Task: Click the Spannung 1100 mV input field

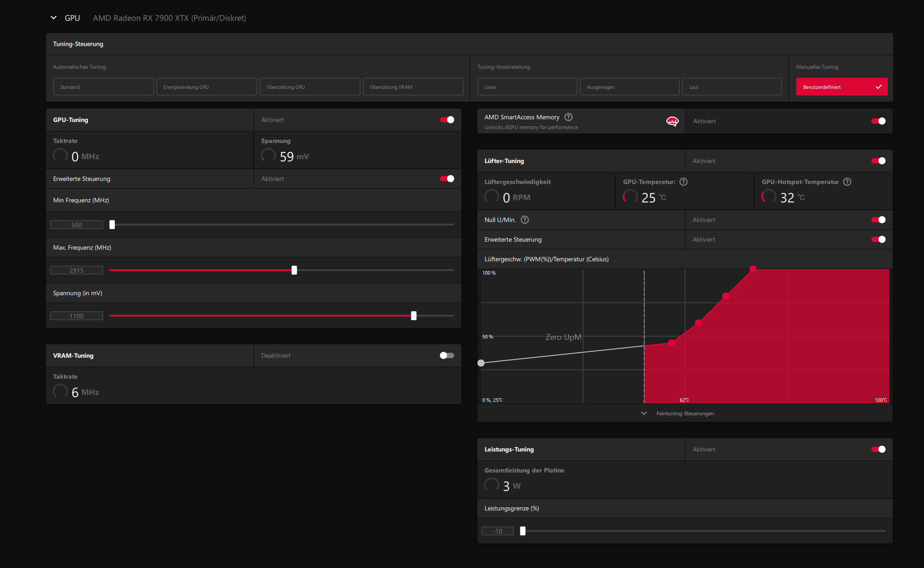Action: [x=76, y=316]
